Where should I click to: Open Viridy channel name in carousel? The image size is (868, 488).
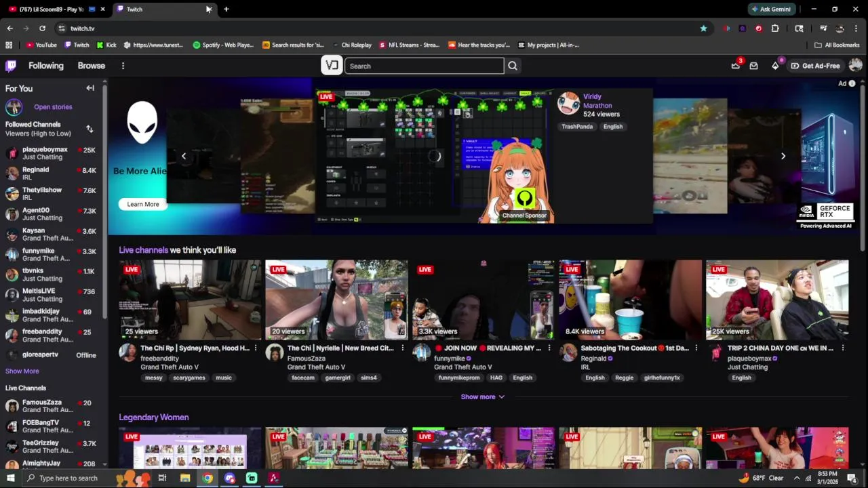pos(592,96)
